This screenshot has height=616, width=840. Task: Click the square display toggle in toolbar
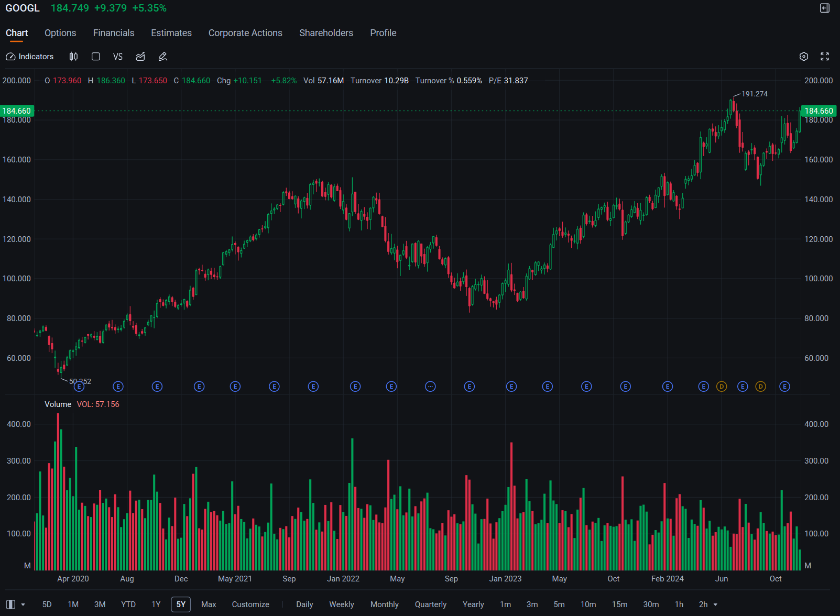coord(96,57)
